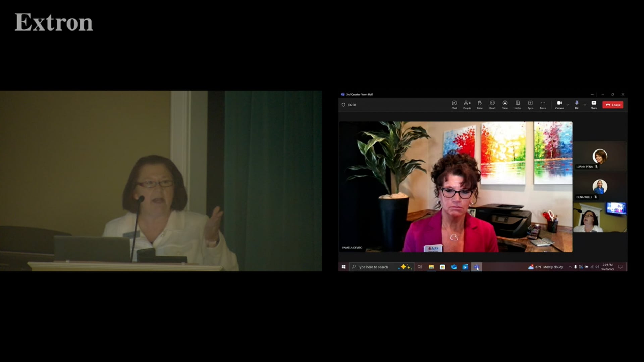Open the taskbar Task View button
The width and height of the screenshot is (644, 362).
point(419,267)
